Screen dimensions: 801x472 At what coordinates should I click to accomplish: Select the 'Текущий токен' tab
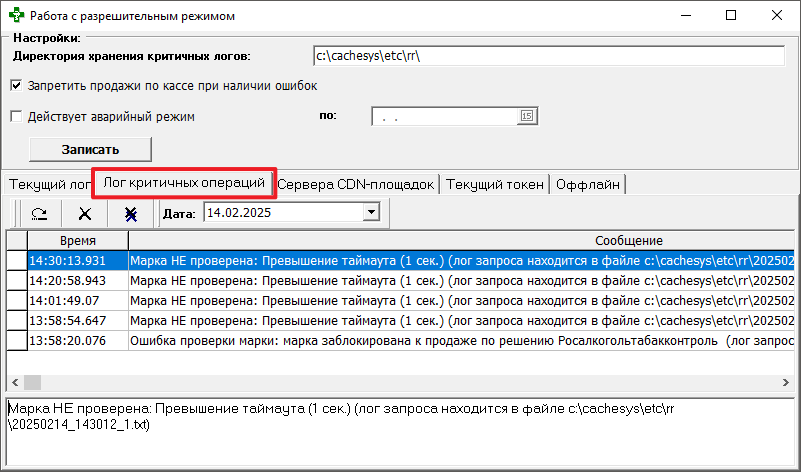(495, 184)
